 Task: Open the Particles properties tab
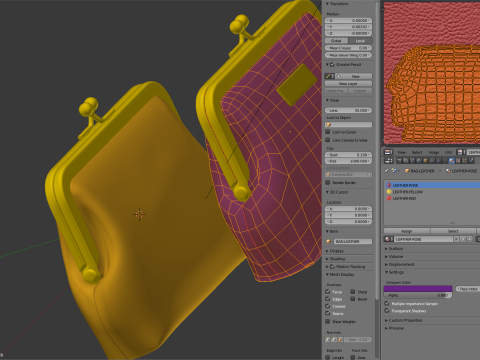coord(465,160)
